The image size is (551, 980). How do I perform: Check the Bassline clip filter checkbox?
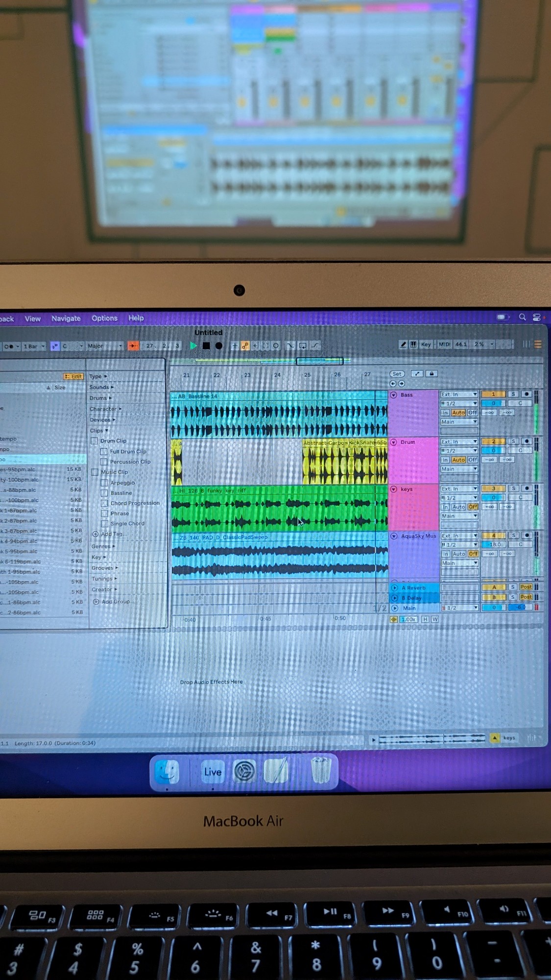click(104, 493)
